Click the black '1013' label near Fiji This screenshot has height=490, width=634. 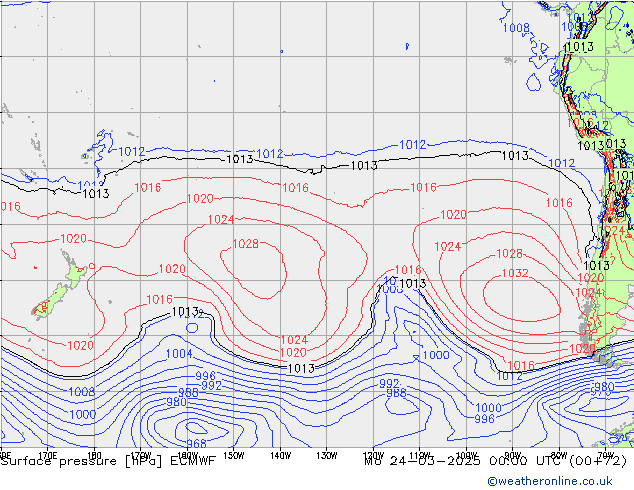tap(96, 194)
